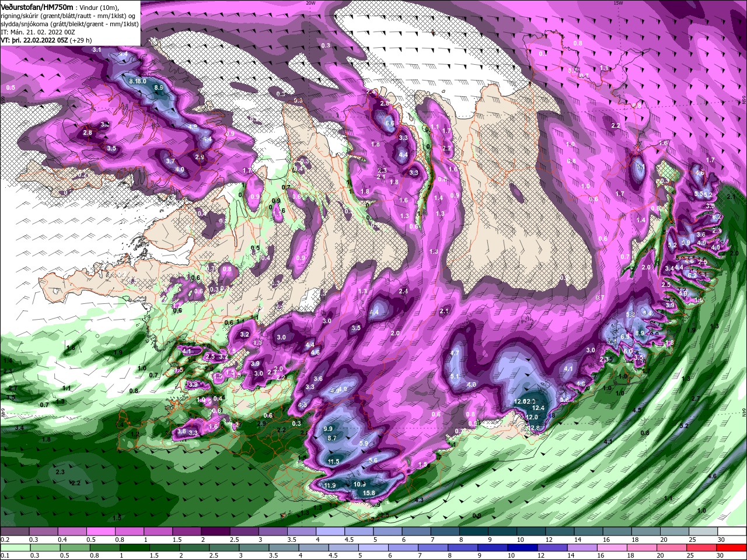This screenshot has height=560, width=747.
Task: Click the 15.8 precipitation value
Action: pos(369,493)
